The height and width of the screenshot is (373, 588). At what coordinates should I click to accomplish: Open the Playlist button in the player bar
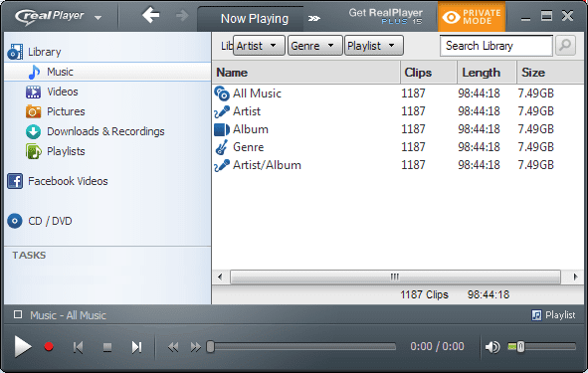pos(553,315)
